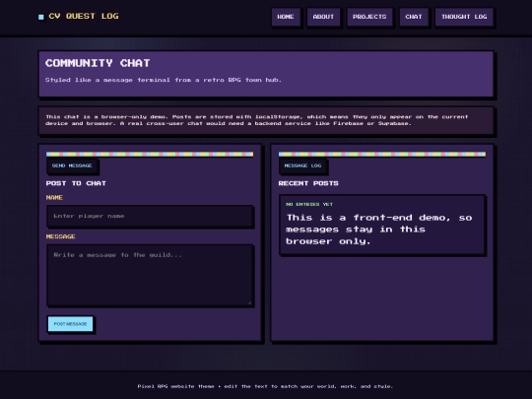Focus the Name input field
532x399 pixels.
click(x=150, y=216)
